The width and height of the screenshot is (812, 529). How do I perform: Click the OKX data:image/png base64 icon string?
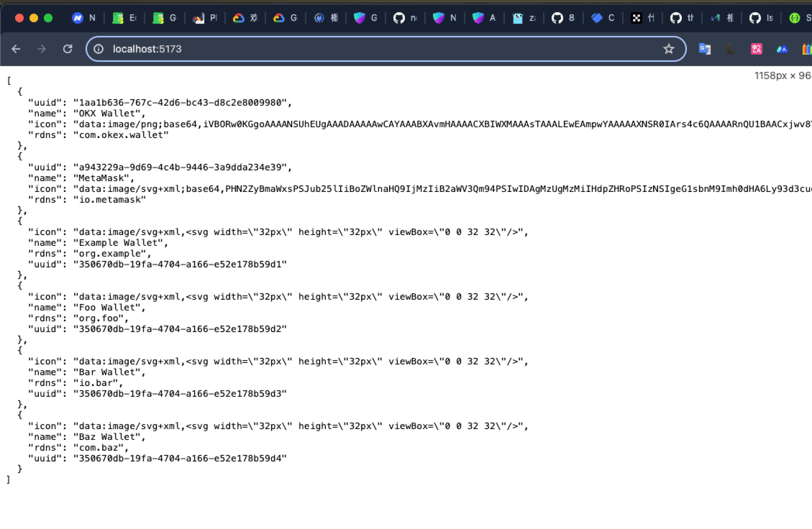coord(442,124)
